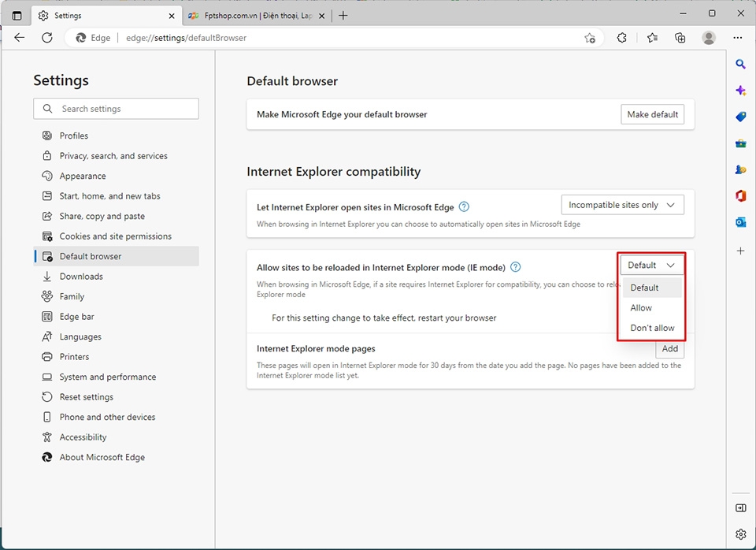
Task: Toggle sidebar visibility icon at bottom
Action: coord(740,508)
